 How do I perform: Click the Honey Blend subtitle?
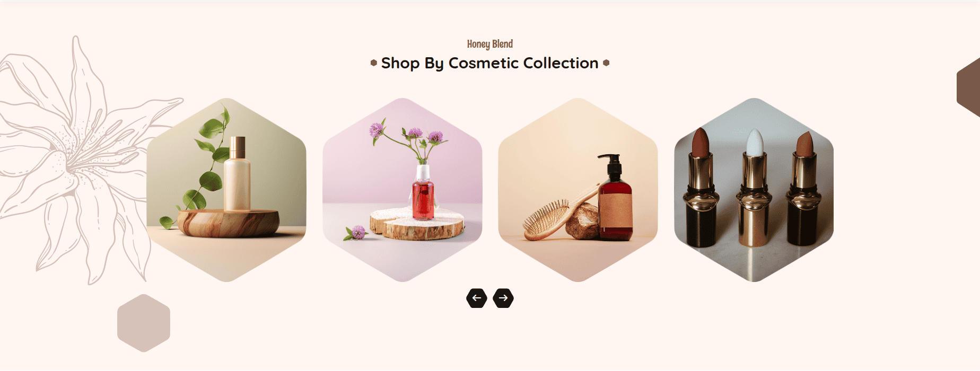pos(490,44)
